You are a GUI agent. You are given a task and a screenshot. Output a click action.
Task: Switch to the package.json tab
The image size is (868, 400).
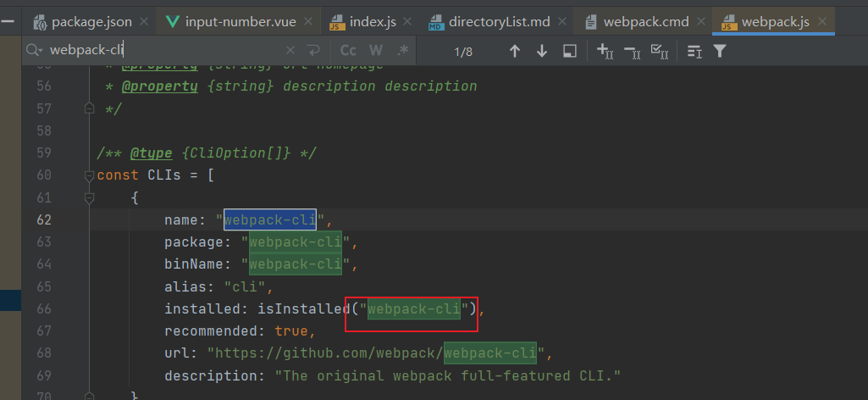[91, 22]
